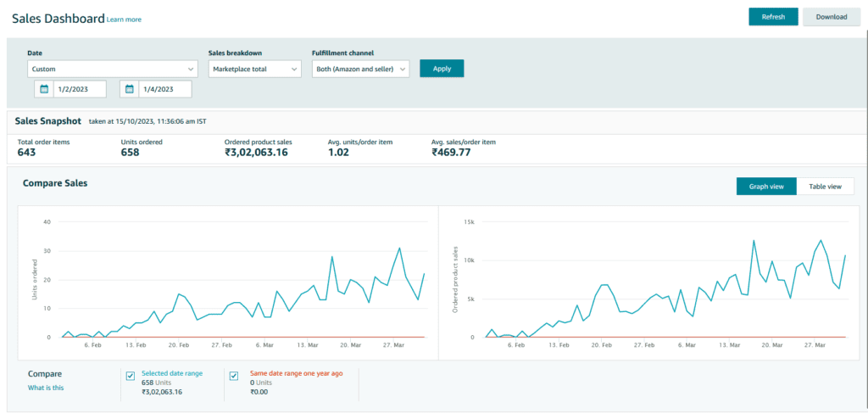Open the Fulfillment channel dropdown
This screenshot has height=419, width=868.
coord(360,70)
